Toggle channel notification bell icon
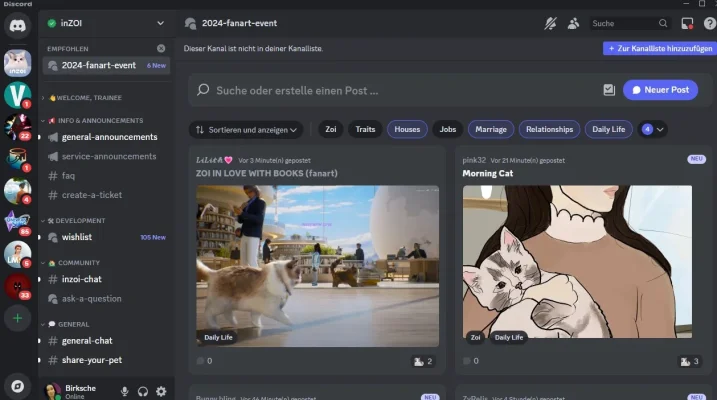Screen dimensions: 717x400 (x=550, y=23)
